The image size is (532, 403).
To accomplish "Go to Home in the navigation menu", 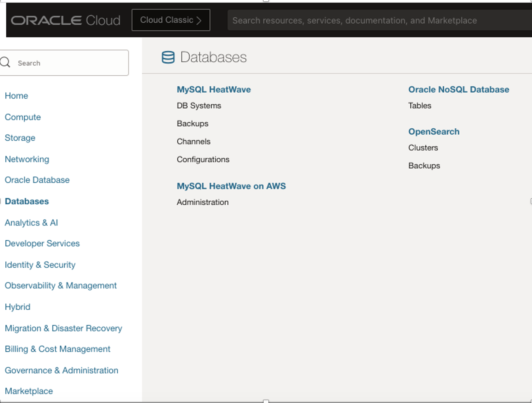I will coord(16,96).
